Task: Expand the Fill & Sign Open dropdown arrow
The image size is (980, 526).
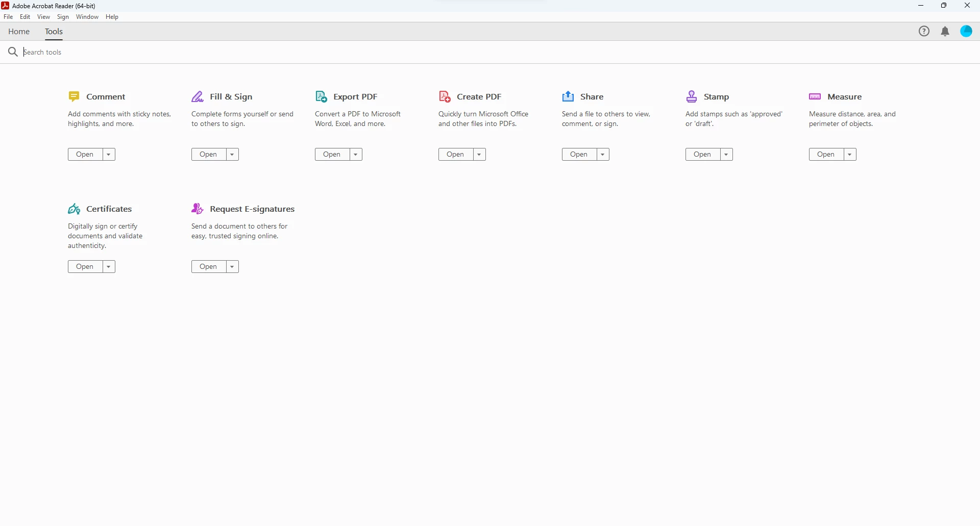Action: pos(233,155)
